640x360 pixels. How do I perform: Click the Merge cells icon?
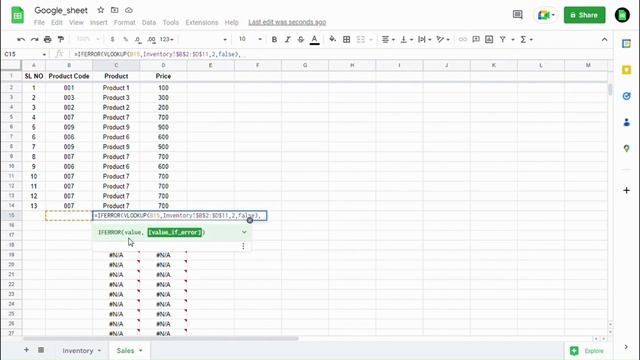tap(360, 40)
